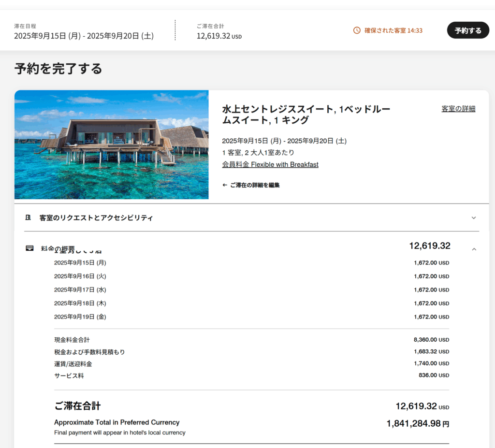Click the 1,841,284.98 円 approximate total

coord(417,424)
